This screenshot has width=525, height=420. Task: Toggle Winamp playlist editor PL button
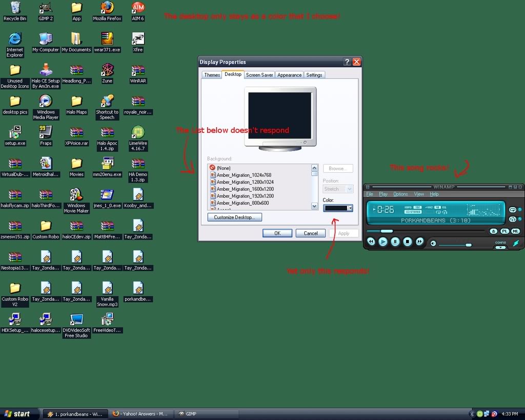pos(504,231)
